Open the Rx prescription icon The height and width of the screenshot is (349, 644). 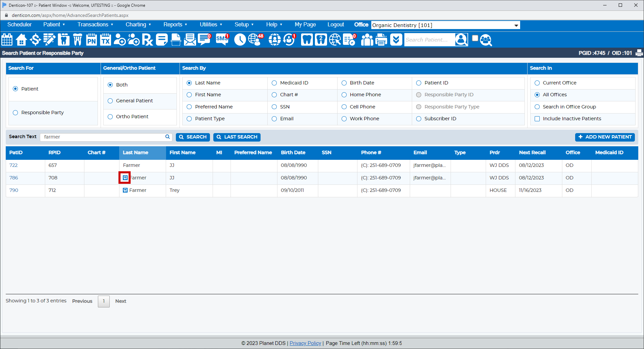point(147,40)
